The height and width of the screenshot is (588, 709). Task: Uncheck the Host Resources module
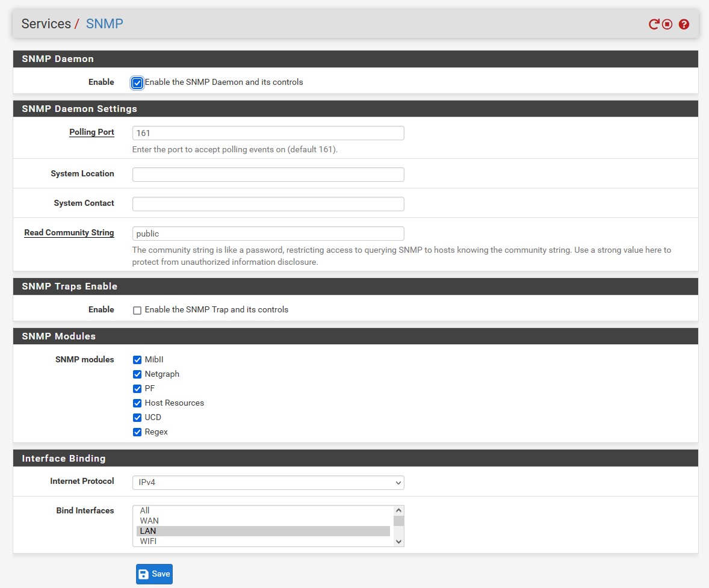point(137,403)
